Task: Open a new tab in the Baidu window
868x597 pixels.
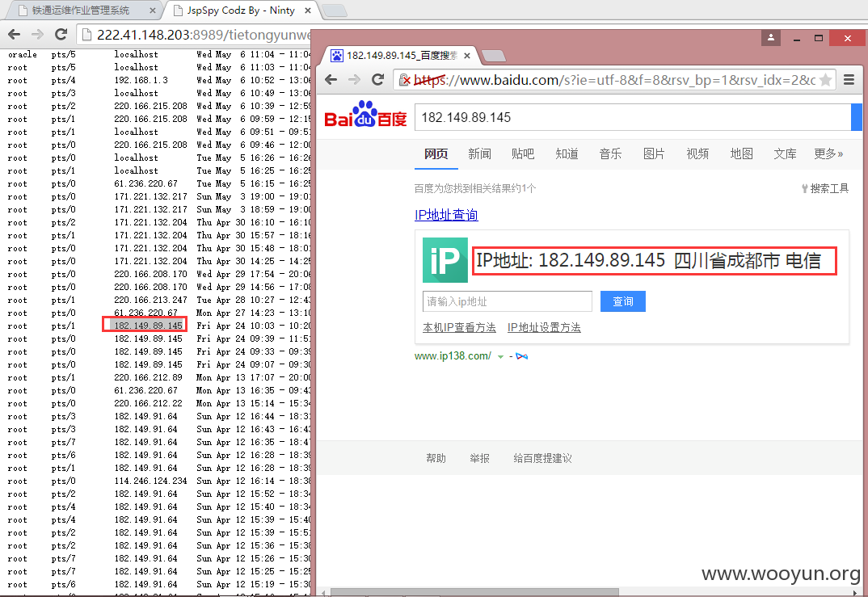Action: click(x=494, y=56)
